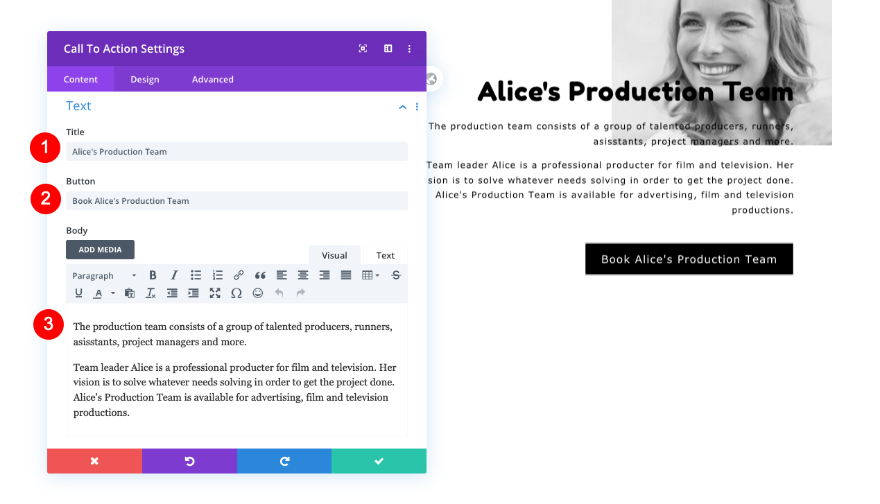Collapse the Text section chevron

(402, 107)
